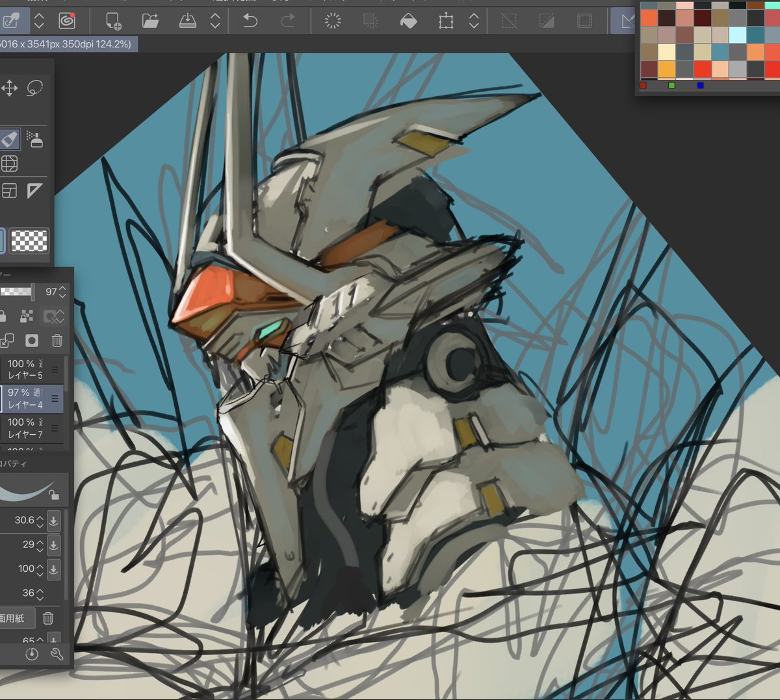
Task: Adjust the 30.6 brush size stepper
Action: 40,521
